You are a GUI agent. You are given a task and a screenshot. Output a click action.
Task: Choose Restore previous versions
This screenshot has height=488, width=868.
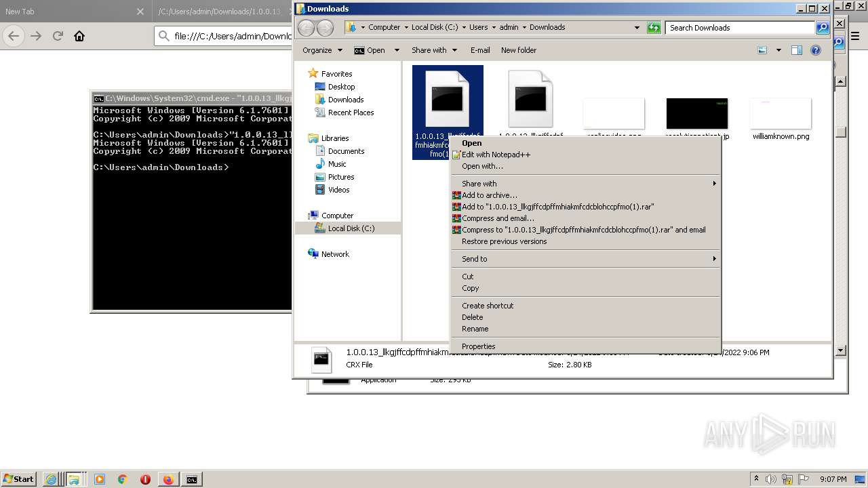(585, 241)
